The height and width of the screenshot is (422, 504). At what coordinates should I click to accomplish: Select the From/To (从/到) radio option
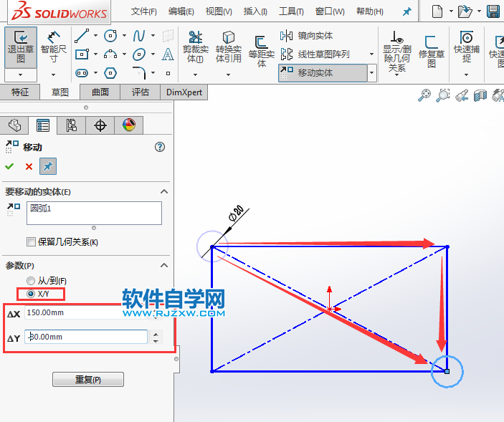pyautogui.click(x=30, y=280)
